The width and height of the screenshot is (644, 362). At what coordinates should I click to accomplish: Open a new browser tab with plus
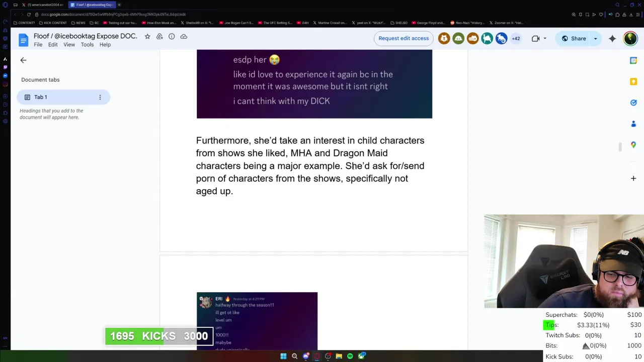pyautogui.click(x=119, y=5)
